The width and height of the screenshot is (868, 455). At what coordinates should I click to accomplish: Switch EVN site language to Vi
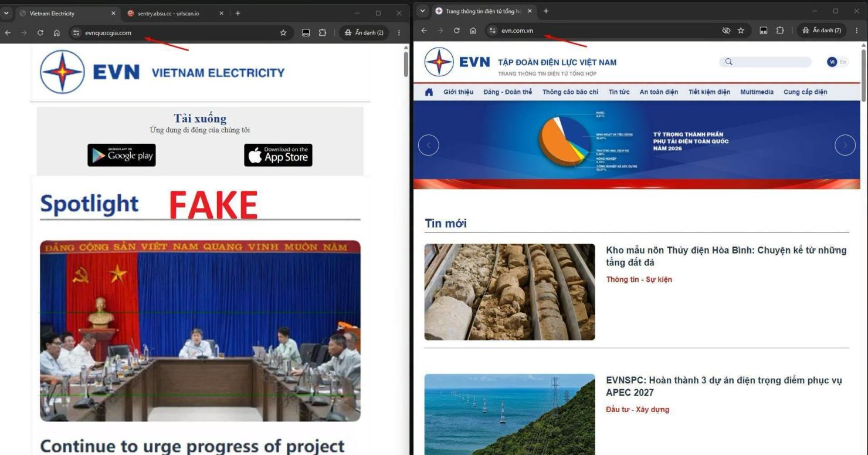point(832,62)
